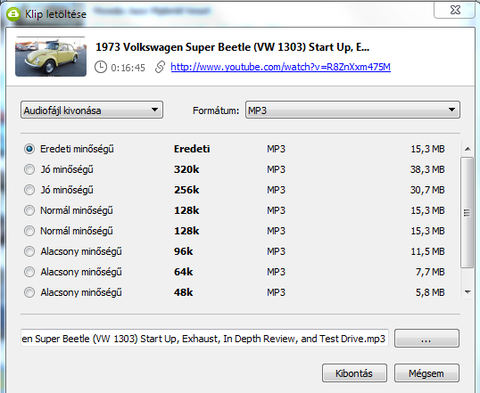The height and width of the screenshot is (393, 480).
Task: Click the '11,5 MB' size value
Action: pos(428,251)
